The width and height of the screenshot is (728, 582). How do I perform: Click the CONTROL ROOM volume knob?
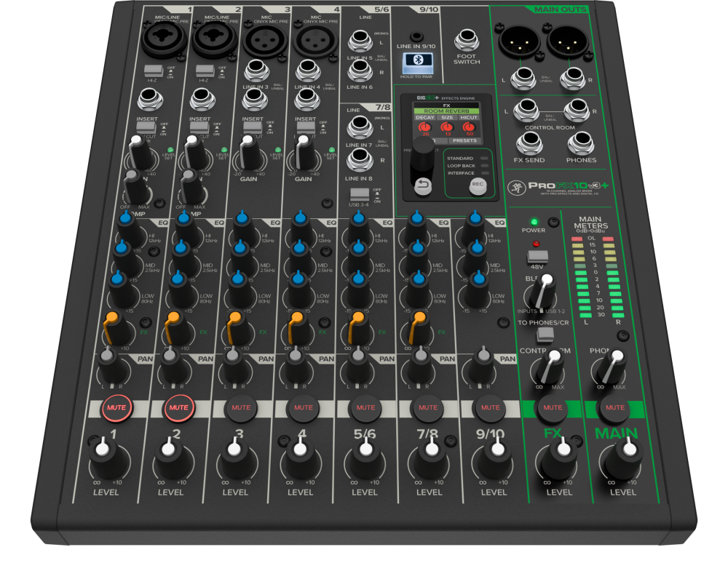(549, 367)
